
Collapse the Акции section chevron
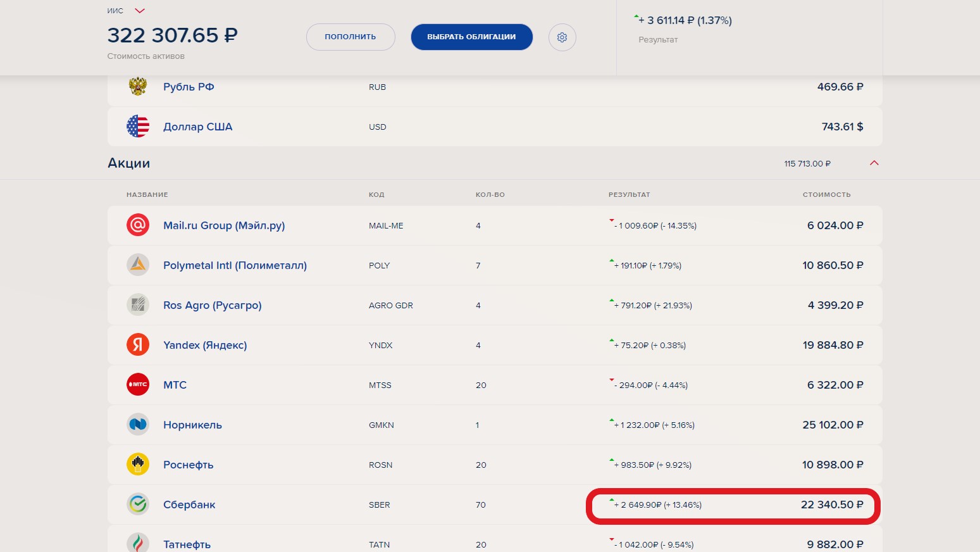(874, 163)
